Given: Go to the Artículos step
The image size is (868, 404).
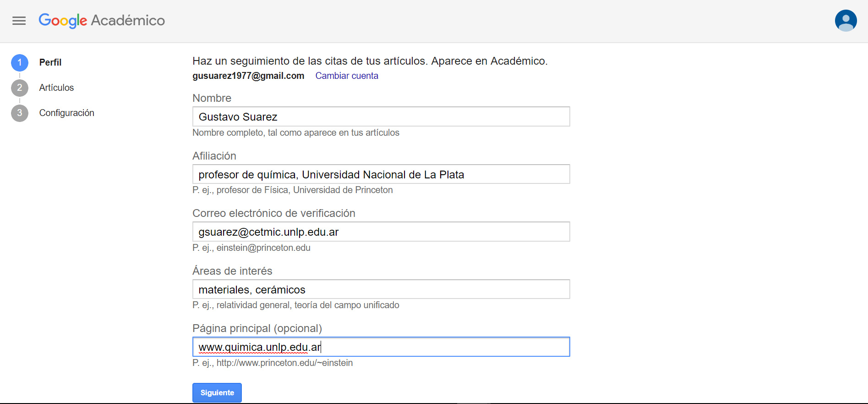Looking at the screenshot, I should (56, 88).
